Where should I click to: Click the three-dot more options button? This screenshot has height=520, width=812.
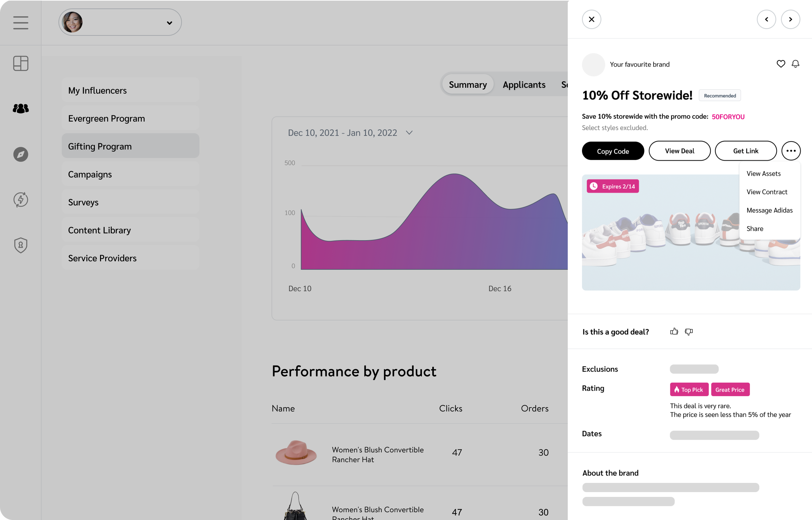791,151
